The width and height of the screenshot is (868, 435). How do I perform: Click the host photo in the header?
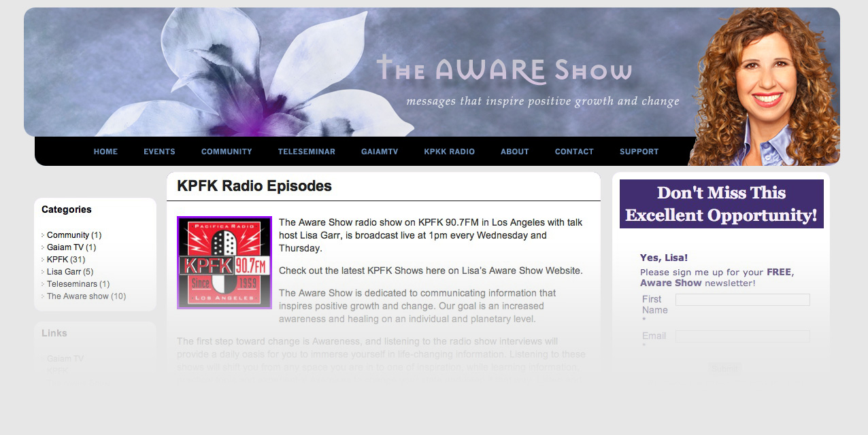[765, 86]
